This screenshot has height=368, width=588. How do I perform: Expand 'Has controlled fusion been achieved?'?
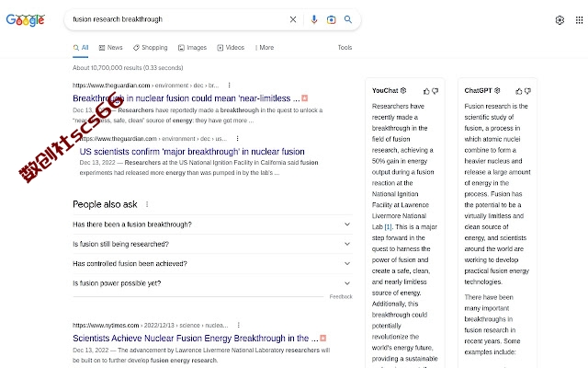[x=212, y=264]
